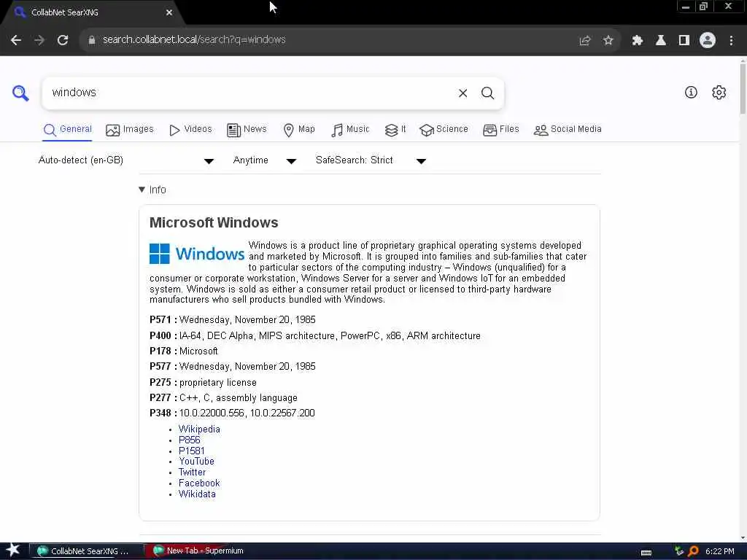Screen dimensions: 747x560
Task: Click the P400 architectures row
Action: click(x=315, y=335)
